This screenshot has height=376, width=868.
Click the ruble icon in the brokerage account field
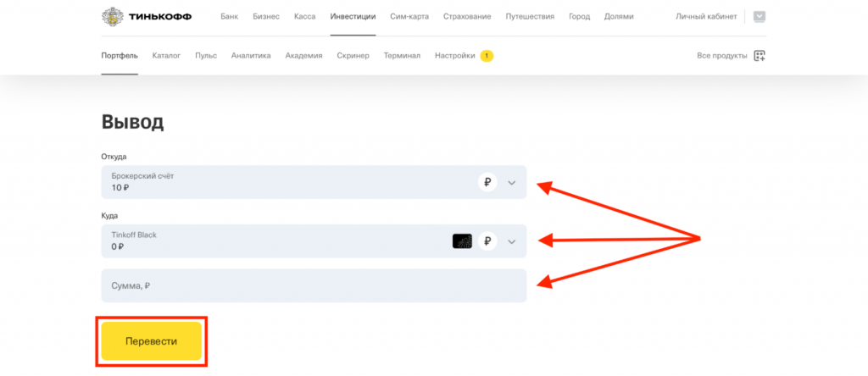coord(487,182)
